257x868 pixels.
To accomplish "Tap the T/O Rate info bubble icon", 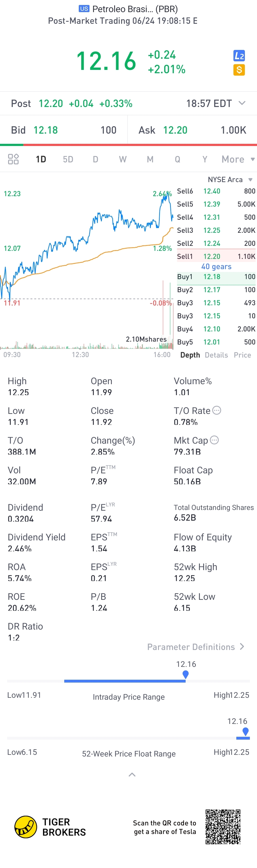I will click(x=217, y=410).
